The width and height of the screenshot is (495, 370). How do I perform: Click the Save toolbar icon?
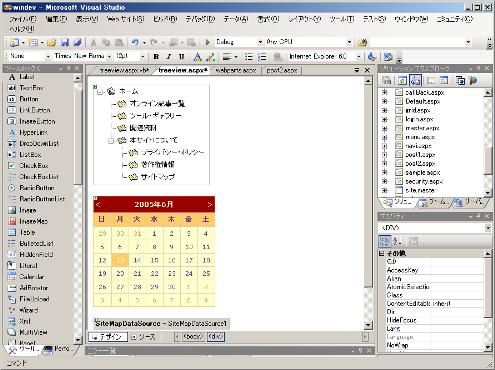65,42
